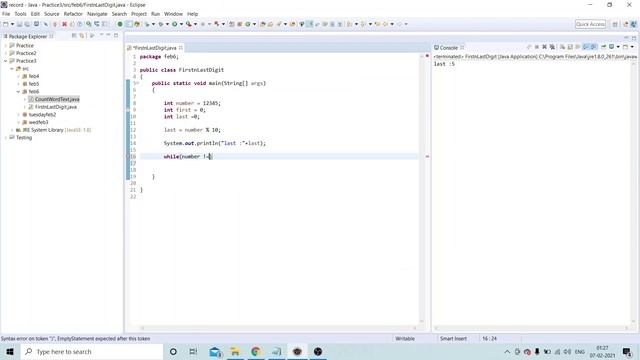Toggle Word Wrap in Console toolbar
The width and height of the screenshot is (640, 360).
pyautogui.click(x=578, y=47)
